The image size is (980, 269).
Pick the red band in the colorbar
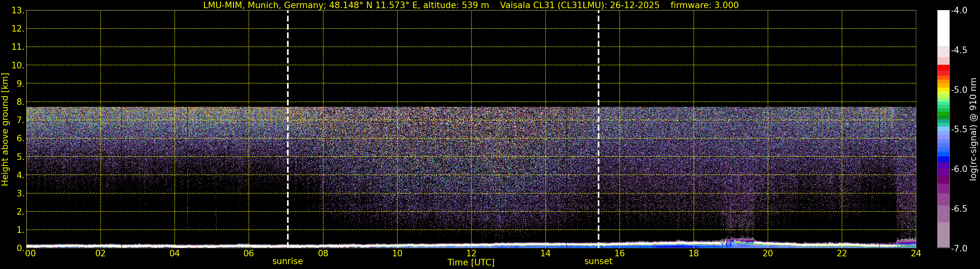pyautogui.click(x=943, y=69)
